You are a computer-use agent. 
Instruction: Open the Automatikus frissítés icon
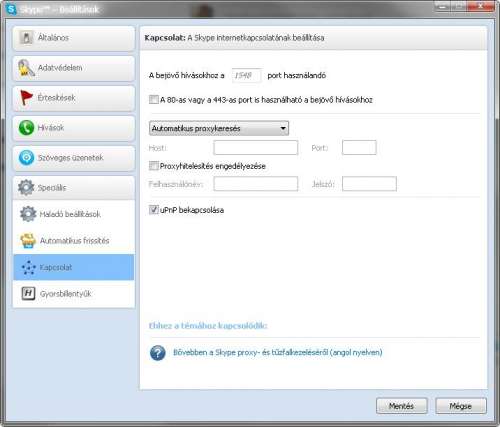tap(28, 241)
